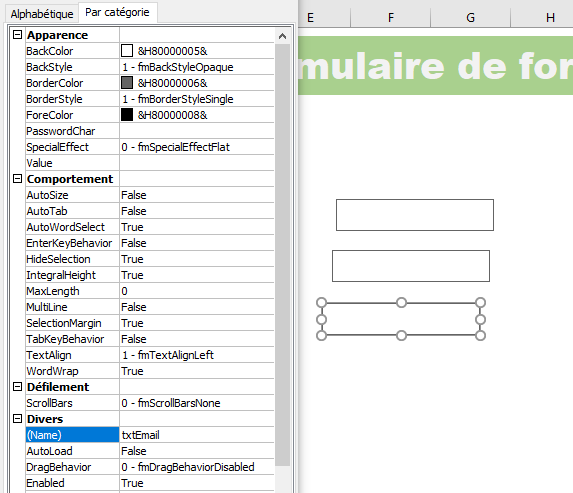Select the BackStyle property value
This screenshot has width=573, height=493.
click(197, 67)
